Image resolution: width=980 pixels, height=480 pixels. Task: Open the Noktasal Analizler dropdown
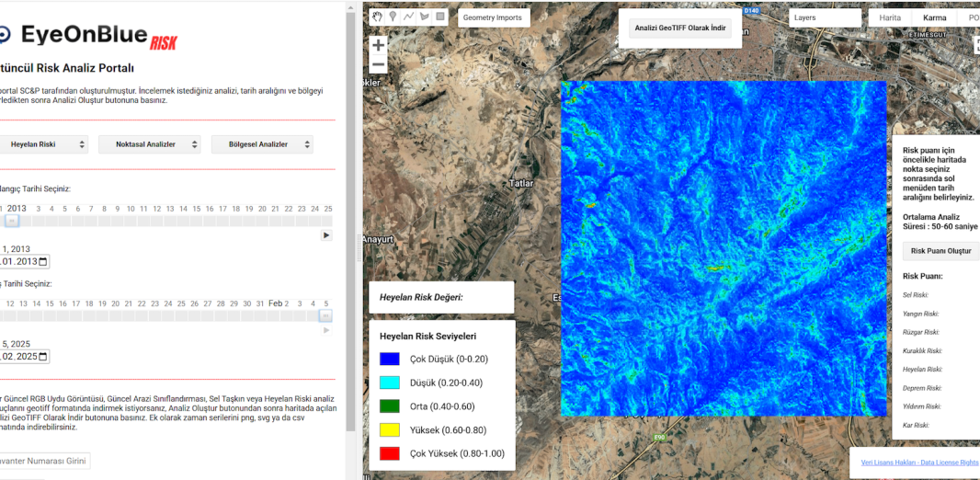click(149, 144)
